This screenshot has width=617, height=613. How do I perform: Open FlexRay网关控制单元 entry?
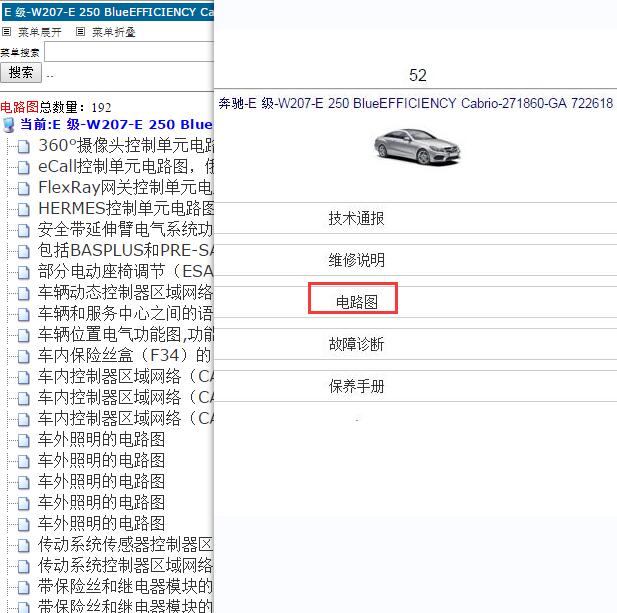click(126, 187)
